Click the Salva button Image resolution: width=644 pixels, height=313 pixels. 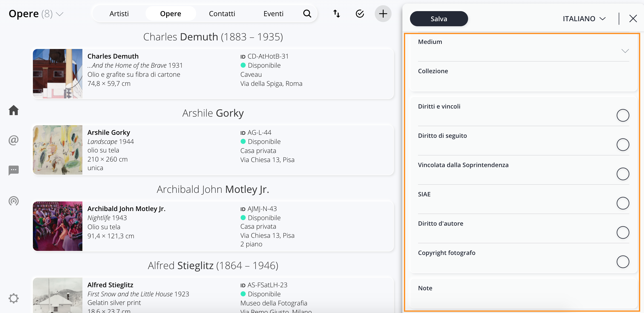(x=439, y=19)
